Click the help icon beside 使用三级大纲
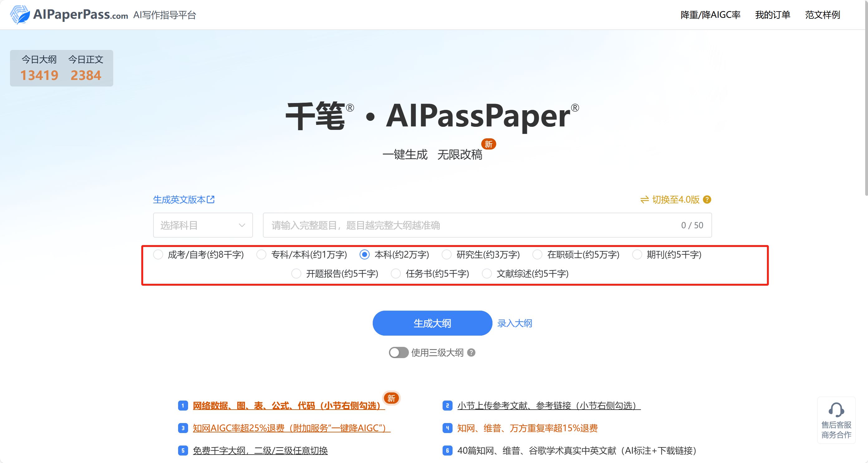Screen dimensions: 868x463 click(471, 353)
